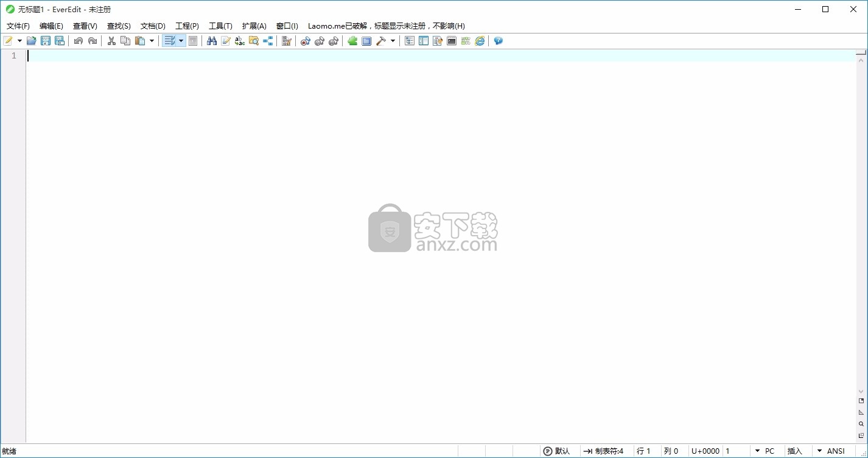The width and height of the screenshot is (868, 458).
Task: Open help with the question mark icon
Action: [499, 41]
